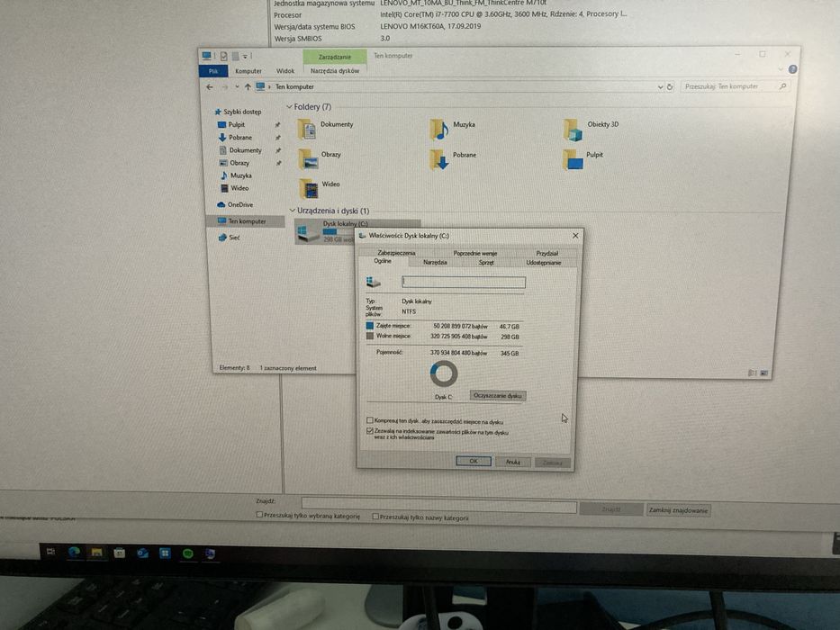Confirm properties dialog with OK

pyautogui.click(x=474, y=461)
